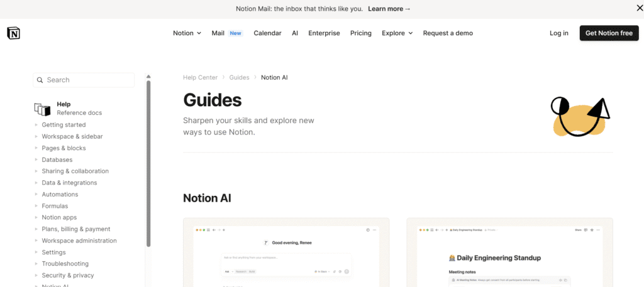Select Enterprise in top navigation

(324, 33)
